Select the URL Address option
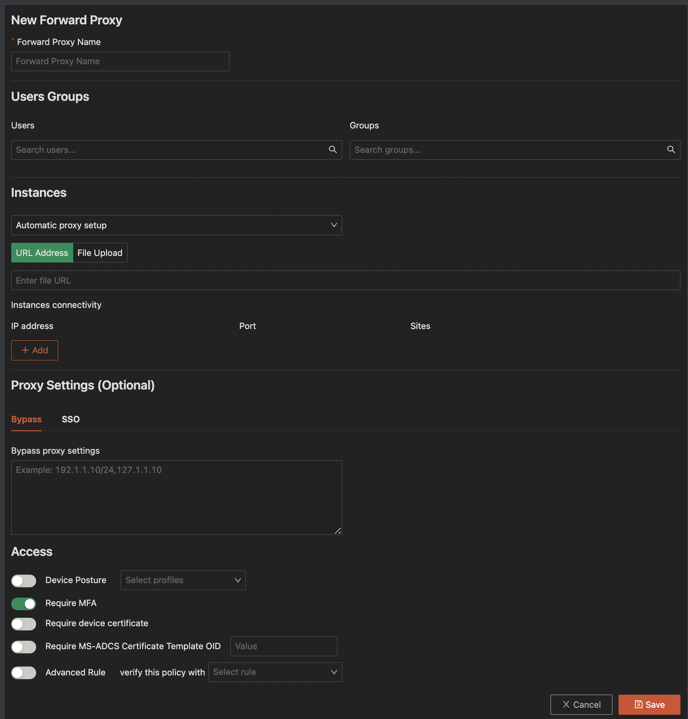The height and width of the screenshot is (719, 688). tap(42, 253)
